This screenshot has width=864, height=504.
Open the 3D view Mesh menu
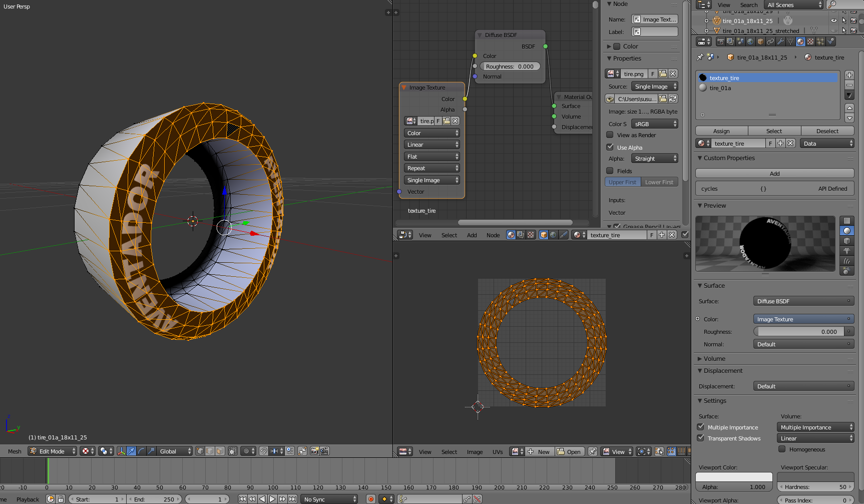(x=15, y=451)
